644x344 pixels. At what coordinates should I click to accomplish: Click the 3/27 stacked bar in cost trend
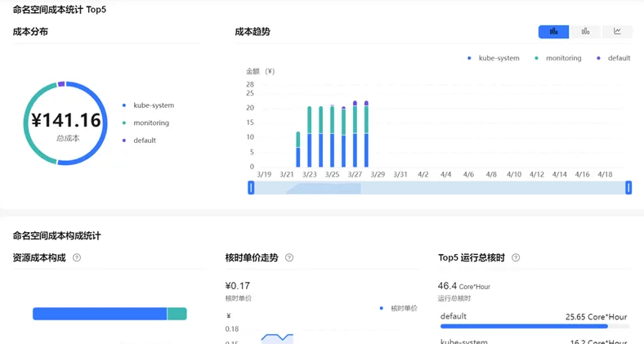pos(355,134)
